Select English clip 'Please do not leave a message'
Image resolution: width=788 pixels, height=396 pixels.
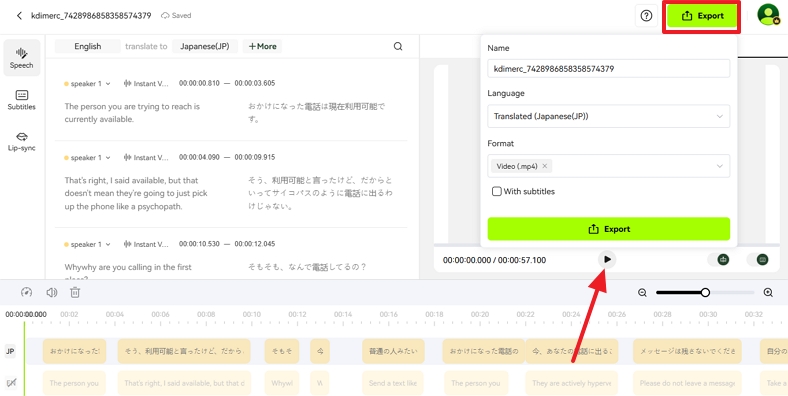tap(687, 383)
